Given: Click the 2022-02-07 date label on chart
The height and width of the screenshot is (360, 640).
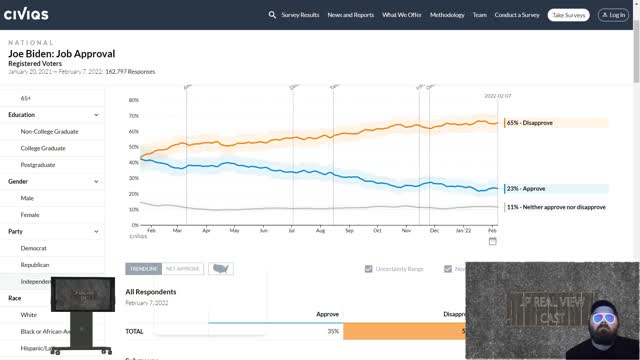Looking at the screenshot, I should (498, 96).
